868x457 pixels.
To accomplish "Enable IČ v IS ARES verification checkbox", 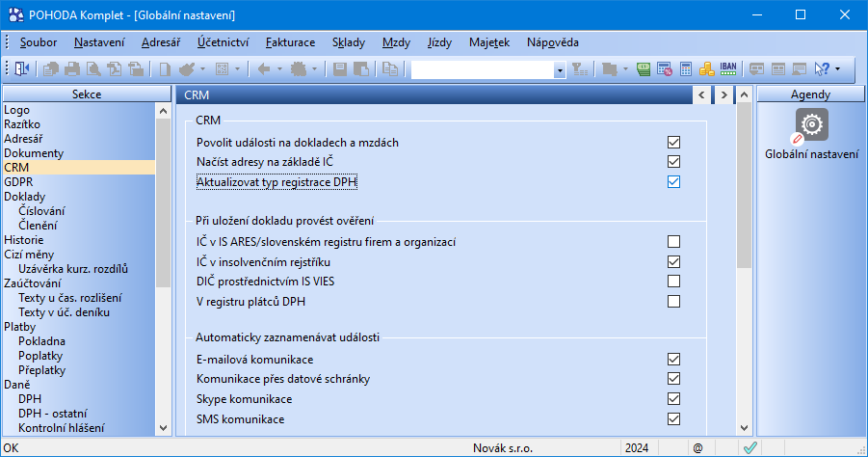I will coord(673,242).
